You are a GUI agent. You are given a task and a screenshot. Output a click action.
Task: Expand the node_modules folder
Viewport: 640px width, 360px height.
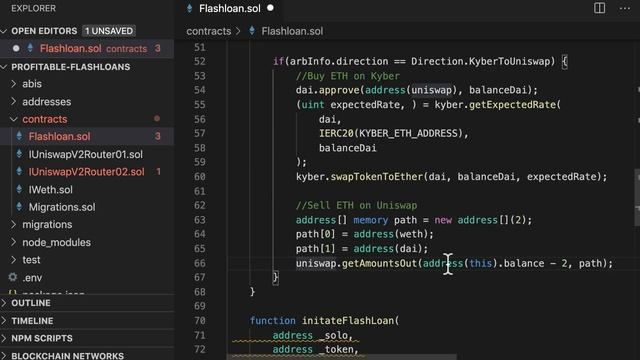click(56, 242)
